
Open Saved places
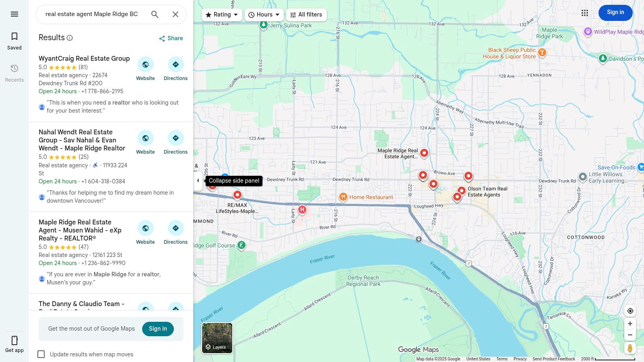[14, 41]
